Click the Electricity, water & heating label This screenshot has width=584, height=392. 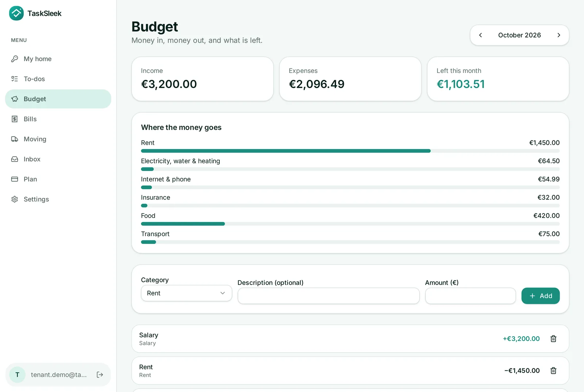[x=181, y=161]
